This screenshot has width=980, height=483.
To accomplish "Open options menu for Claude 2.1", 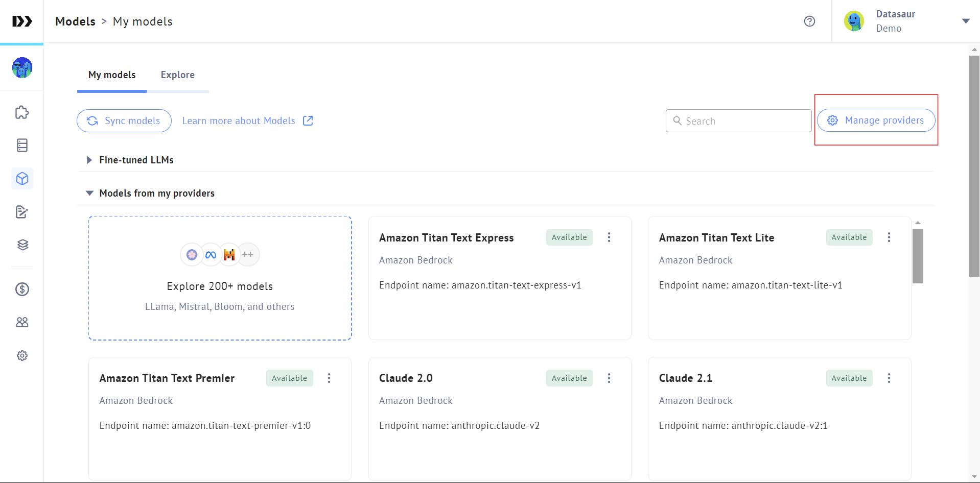I will pyautogui.click(x=889, y=378).
